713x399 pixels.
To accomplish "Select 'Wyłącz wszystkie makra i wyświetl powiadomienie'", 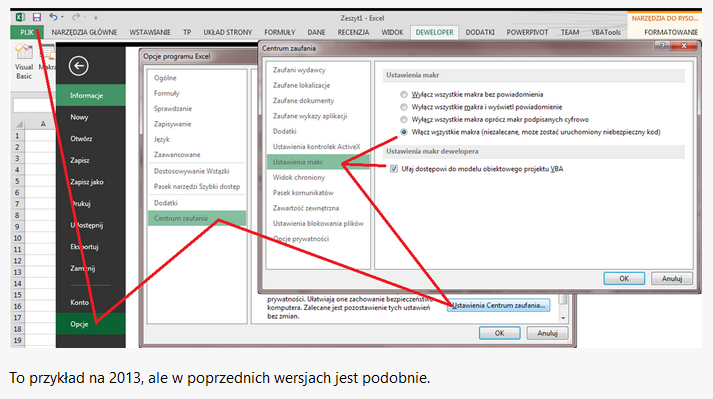I will click(403, 107).
